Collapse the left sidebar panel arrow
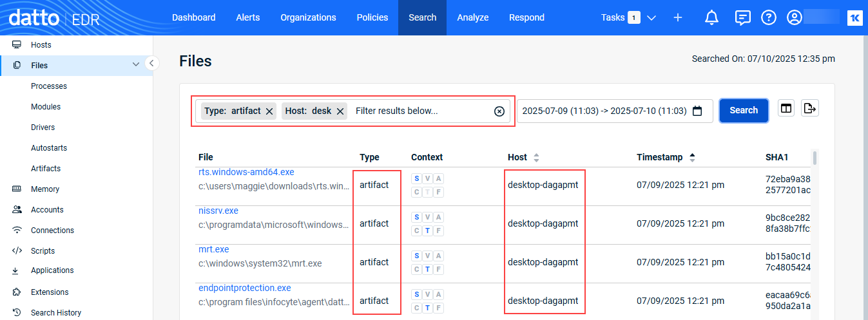 151,63
